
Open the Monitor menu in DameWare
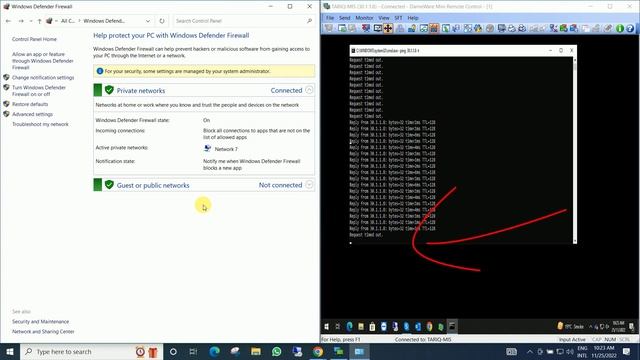pyautogui.click(x=364, y=18)
